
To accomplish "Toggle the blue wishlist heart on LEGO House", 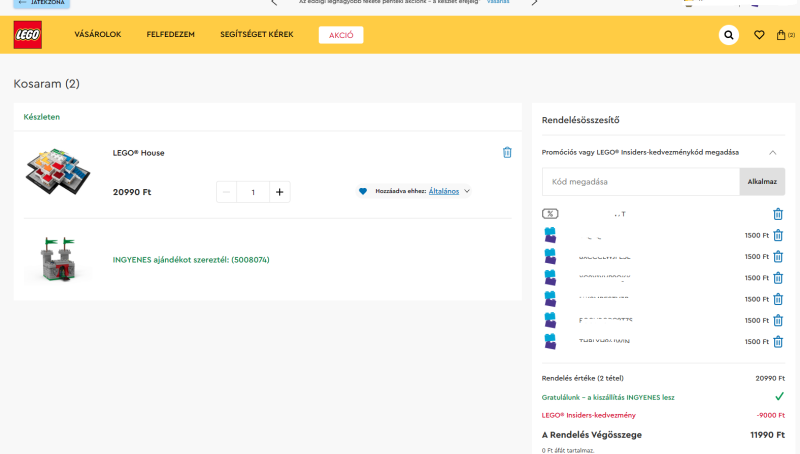I will click(363, 191).
